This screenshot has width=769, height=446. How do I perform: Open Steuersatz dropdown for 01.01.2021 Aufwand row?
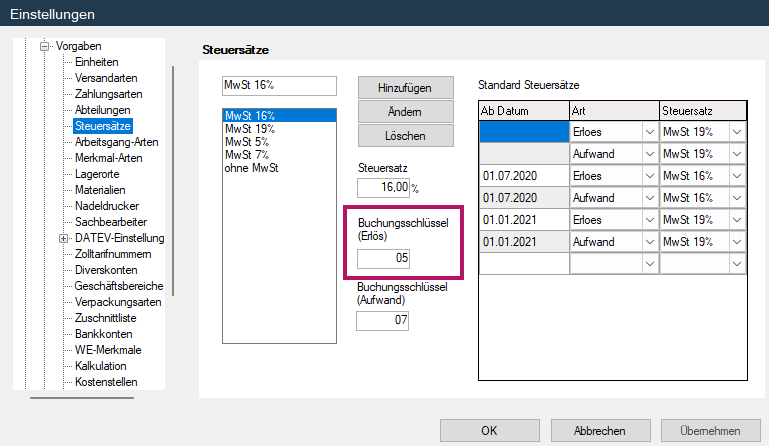tap(738, 241)
